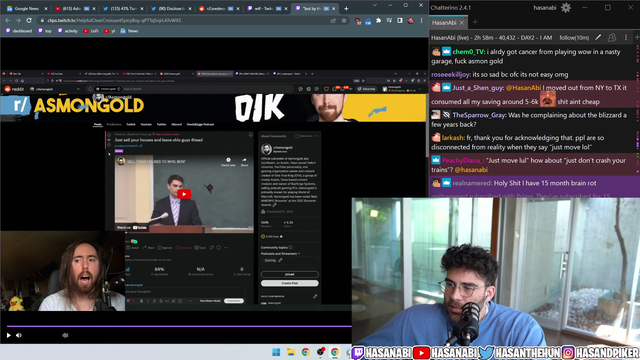Open dashboard bookmark

point(18,31)
